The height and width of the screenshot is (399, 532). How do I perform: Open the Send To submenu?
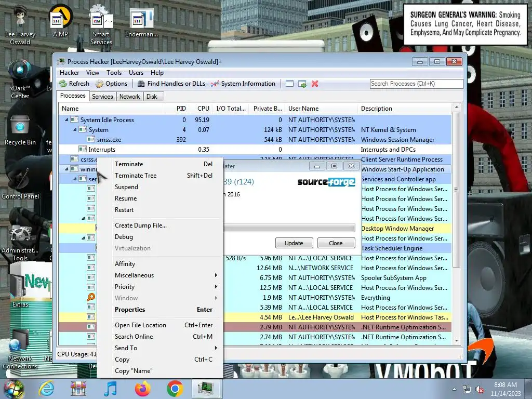(166, 348)
